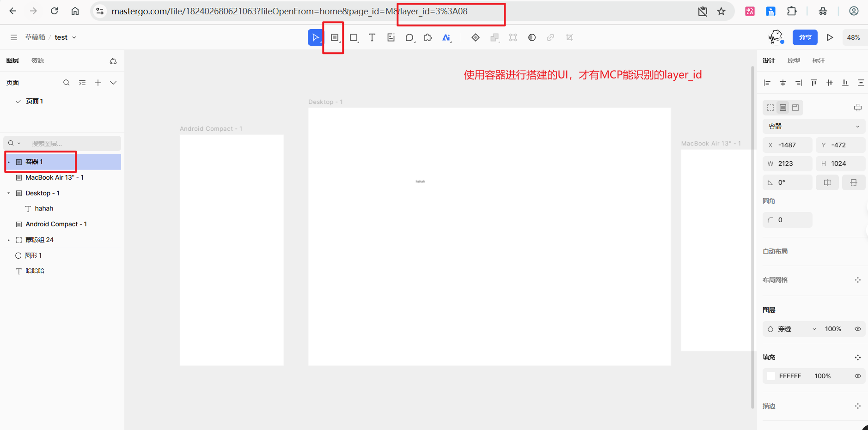Click the crop icon in toolbar

click(x=569, y=37)
